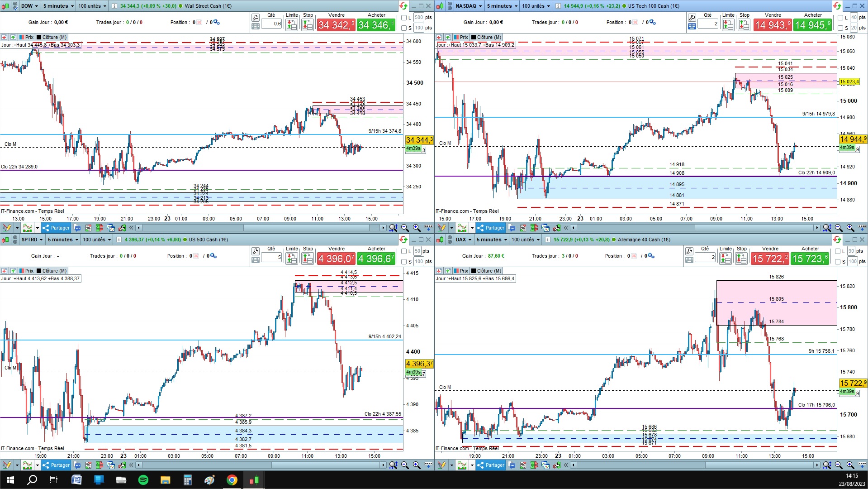Image resolution: width=868 pixels, height=489 pixels.
Task: Click the indicators icon in DAX bottom toolbar
Action: [462, 465]
